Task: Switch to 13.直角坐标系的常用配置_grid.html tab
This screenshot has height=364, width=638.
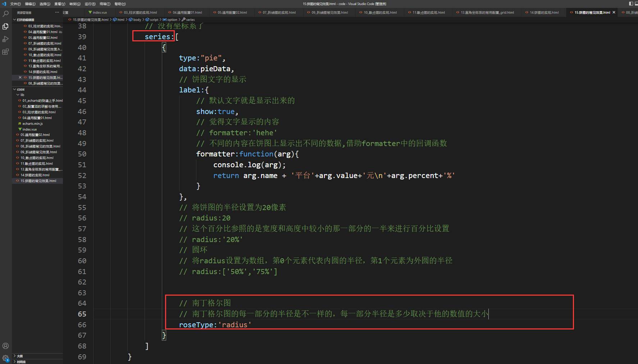Action: [487, 13]
